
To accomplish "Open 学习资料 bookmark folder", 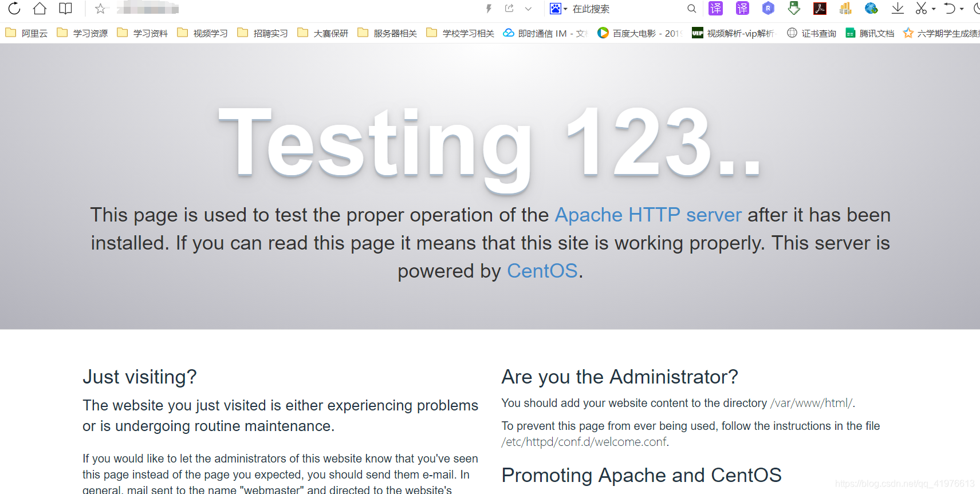I will (x=143, y=33).
